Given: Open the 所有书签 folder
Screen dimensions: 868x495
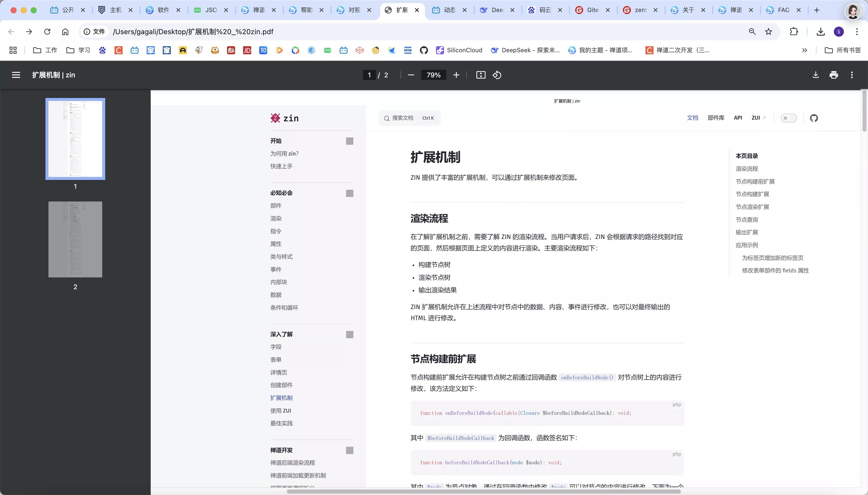Looking at the screenshot, I should pos(843,50).
